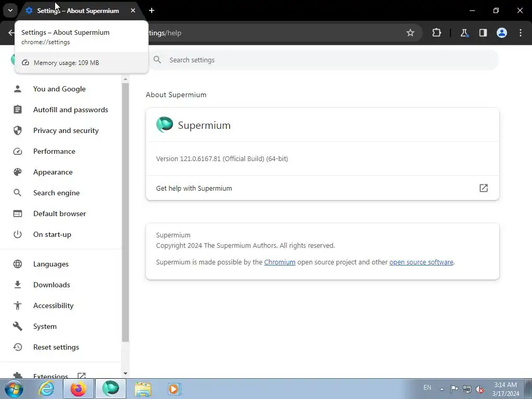Click the clipboard icon beside Autofill and passwords
Image resolution: width=532 pixels, height=399 pixels.
coord(18,110)
